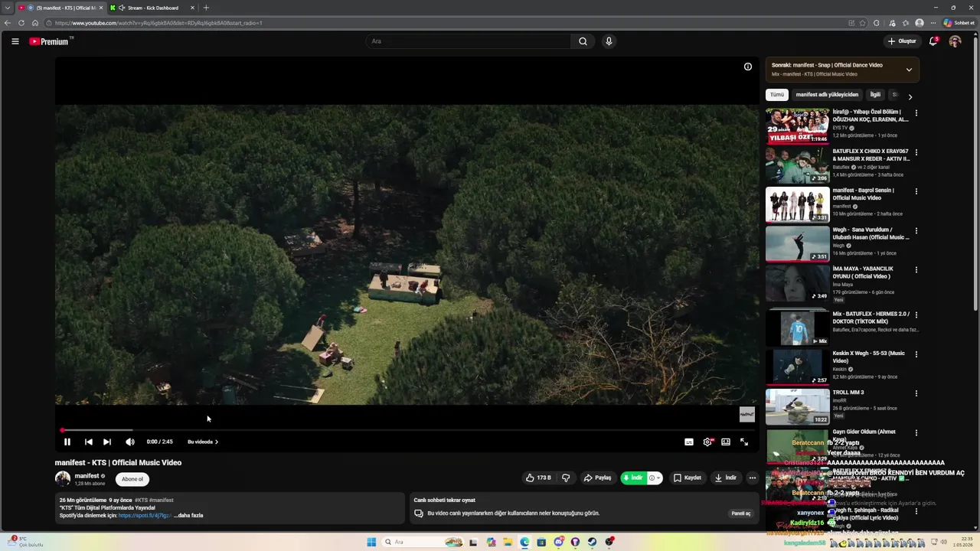Start voice search with microphone icon
The width and height of the screenshot is (980, 551).
[609, 41]
